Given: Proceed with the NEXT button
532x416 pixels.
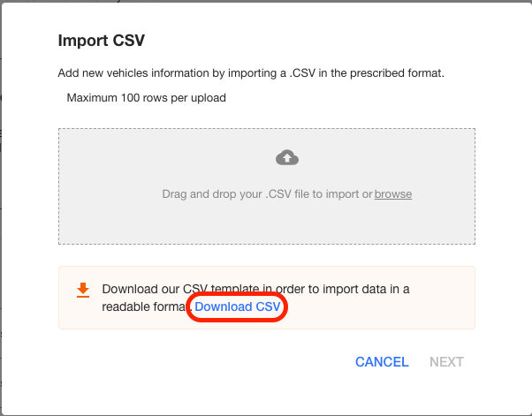Looking at the screenshot, I should (446, 362).
